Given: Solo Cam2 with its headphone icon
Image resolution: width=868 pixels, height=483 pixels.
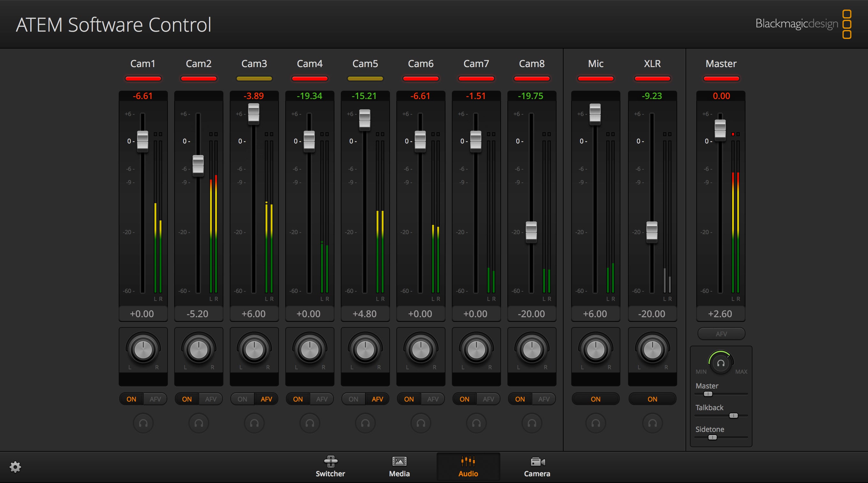Looking at the screenshot, I should click(x=199, y=423).
